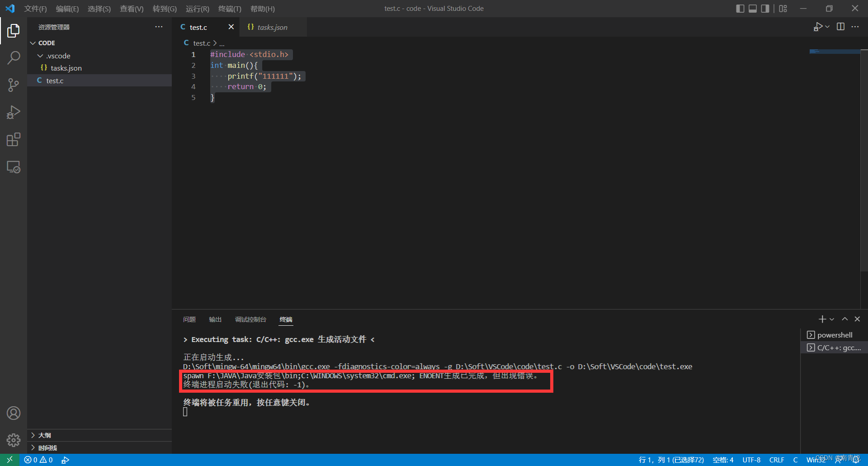
Task: Open the terminal profile dropdown arrow
Action: (832, 319)
